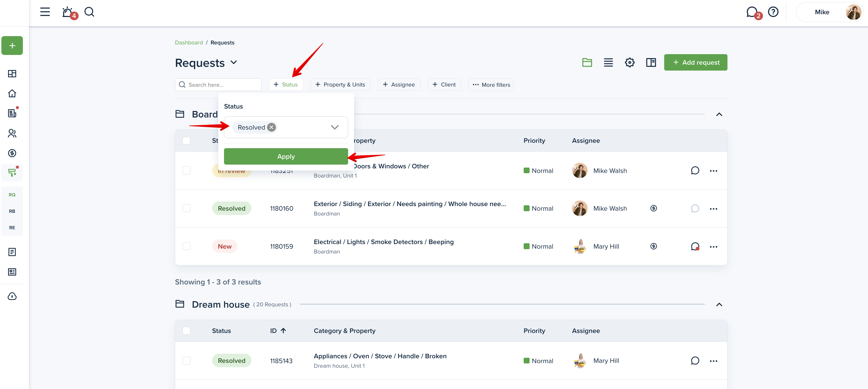The height and width of the screenshot is (389, 868).
Task: Open the Requests title dropdown
Action: pyautogui.click(x=234, y=63)
